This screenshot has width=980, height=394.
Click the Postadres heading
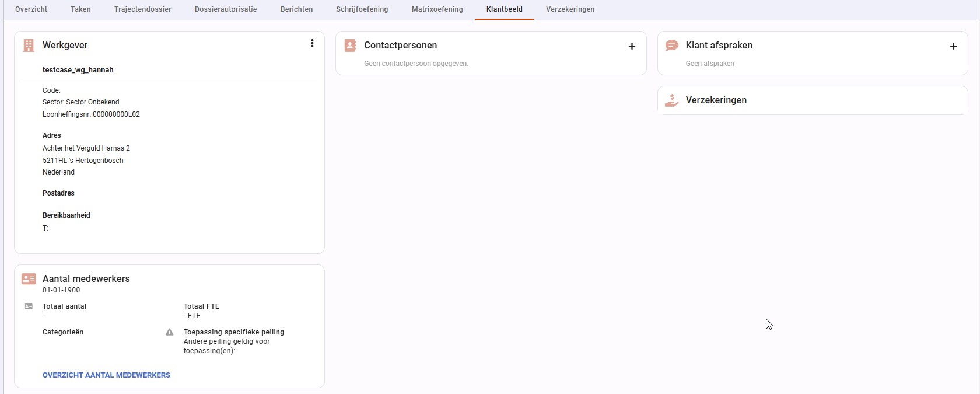point(58,193)
